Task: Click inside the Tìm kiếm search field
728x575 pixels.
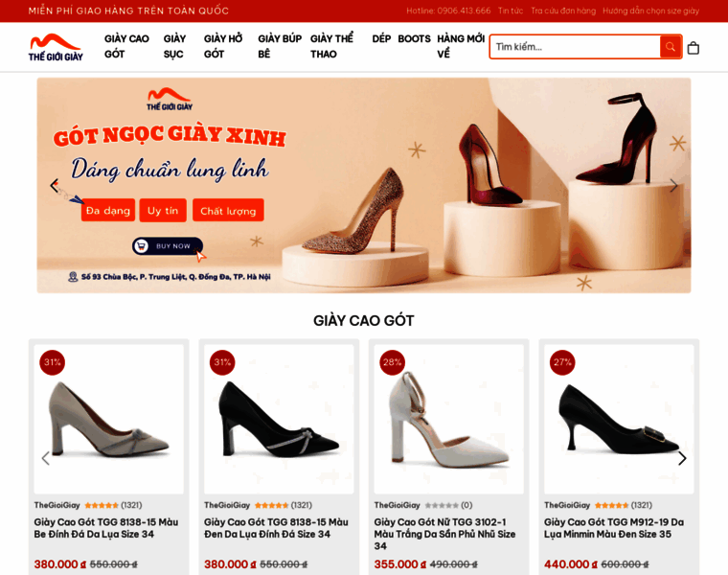Action: click(575, 46)
